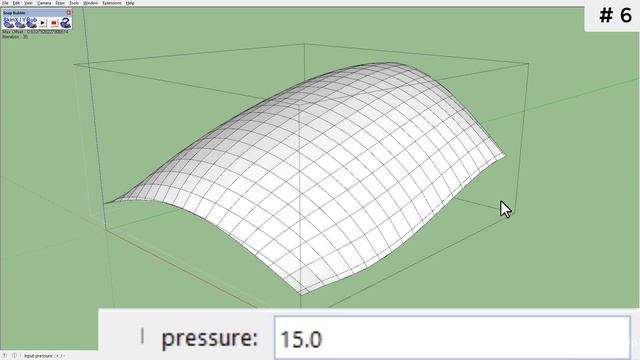640x360 pixels.
Task: Open the Camera menu
Action: click(44, 3)
